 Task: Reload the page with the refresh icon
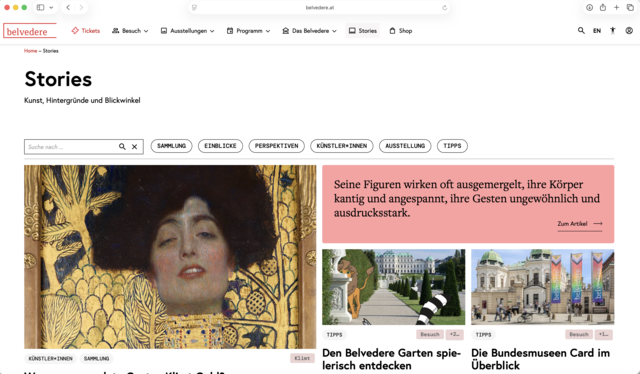pyautogui.click(x=444, y=7)
